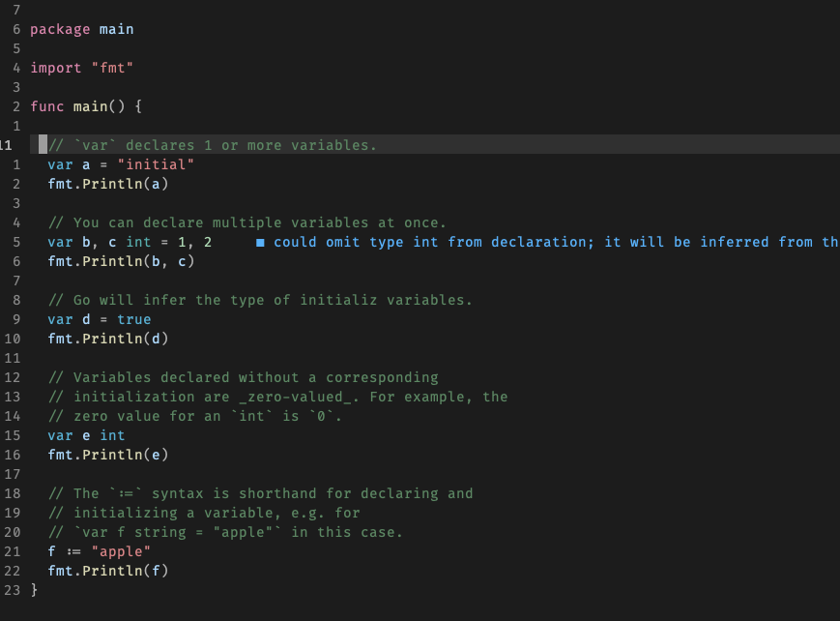Click the var b, c int = 1, 2 declaration
The height and width of the screenshot is (621, 840).
tap(130, 242)
